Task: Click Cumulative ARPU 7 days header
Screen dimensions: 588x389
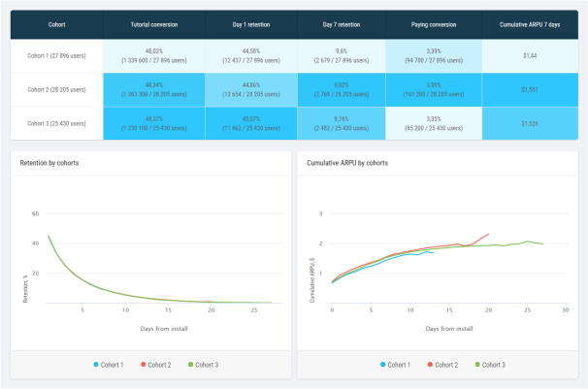Action: tap(529, 24)
